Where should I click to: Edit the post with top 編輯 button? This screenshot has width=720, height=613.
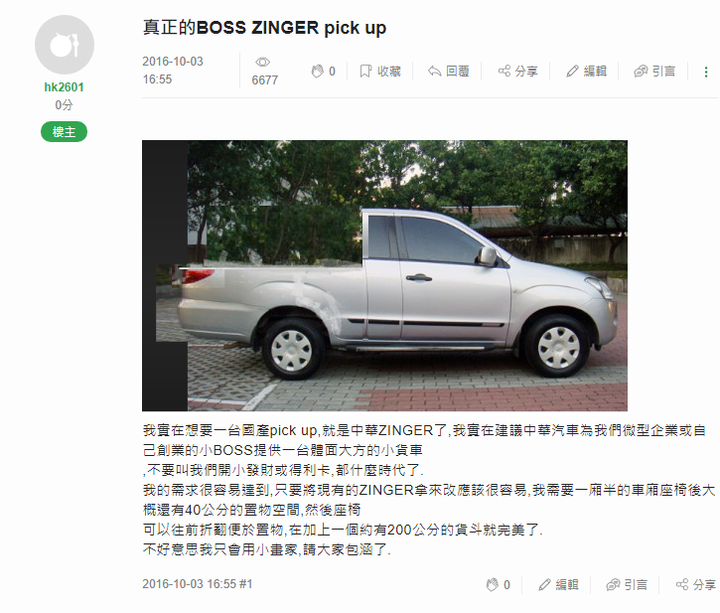point(586,71)
